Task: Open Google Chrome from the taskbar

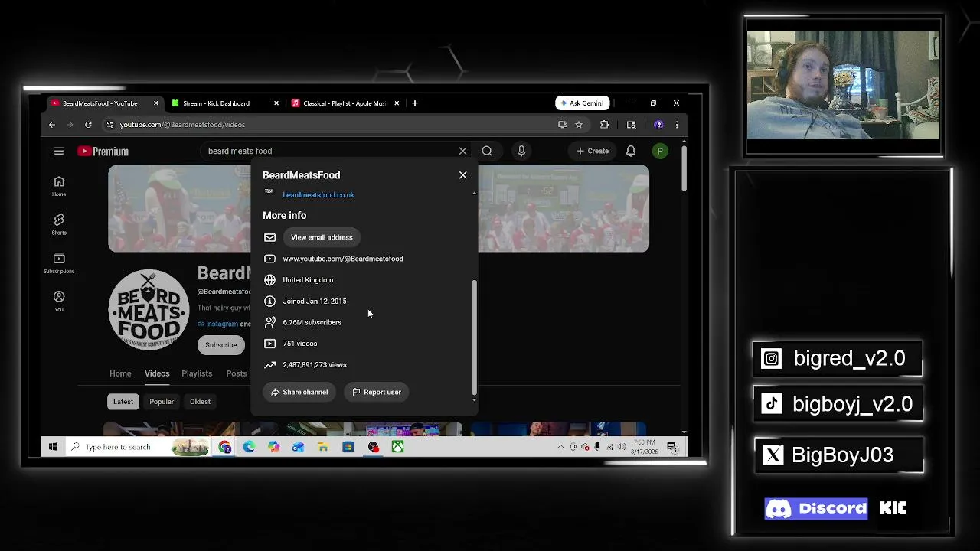Action: tap(225, 447)
